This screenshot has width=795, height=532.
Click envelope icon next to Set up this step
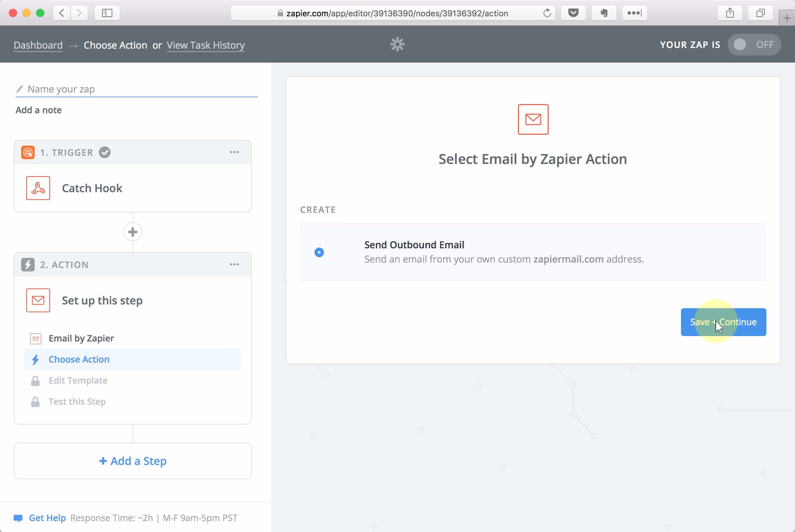click(38, 300)
